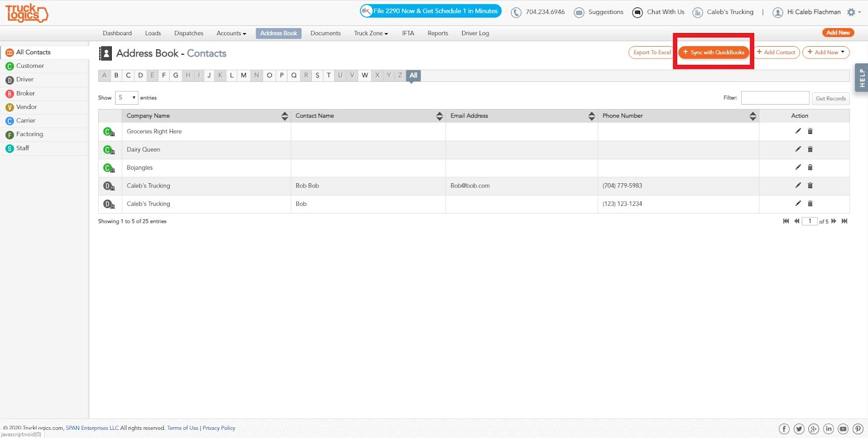Image resolution: width=868 pixels, height=438 pixels.
Task: Open the Facebook social link
Action: 784,429
